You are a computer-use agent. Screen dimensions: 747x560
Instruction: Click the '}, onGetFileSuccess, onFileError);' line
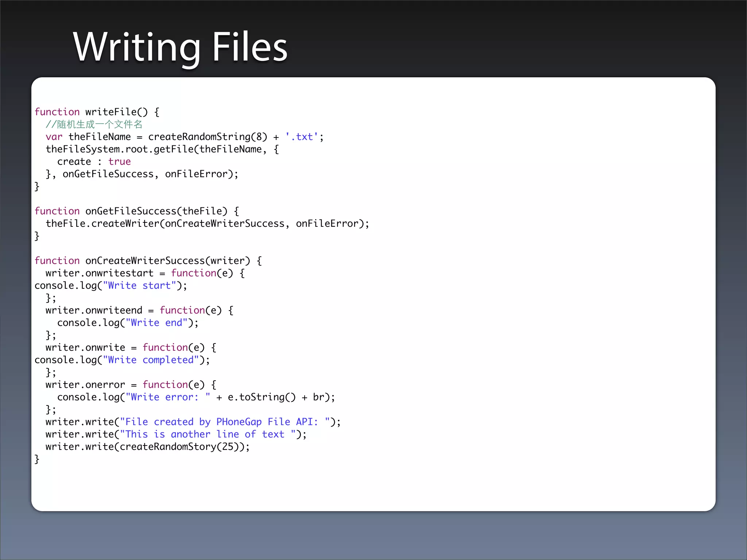coord(142,174)
